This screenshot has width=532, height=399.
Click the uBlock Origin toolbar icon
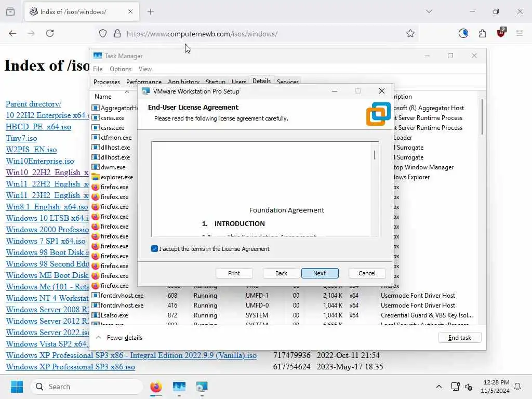pos(501,33)
